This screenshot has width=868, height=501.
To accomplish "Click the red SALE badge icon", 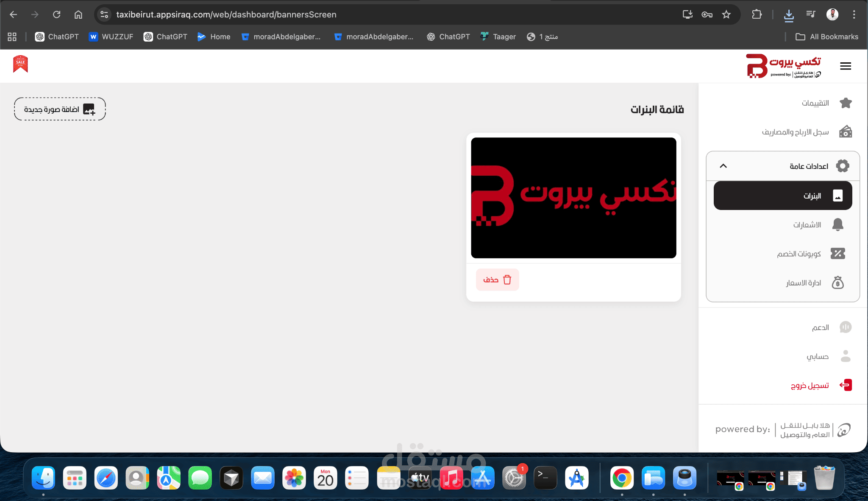I will 20,64.
